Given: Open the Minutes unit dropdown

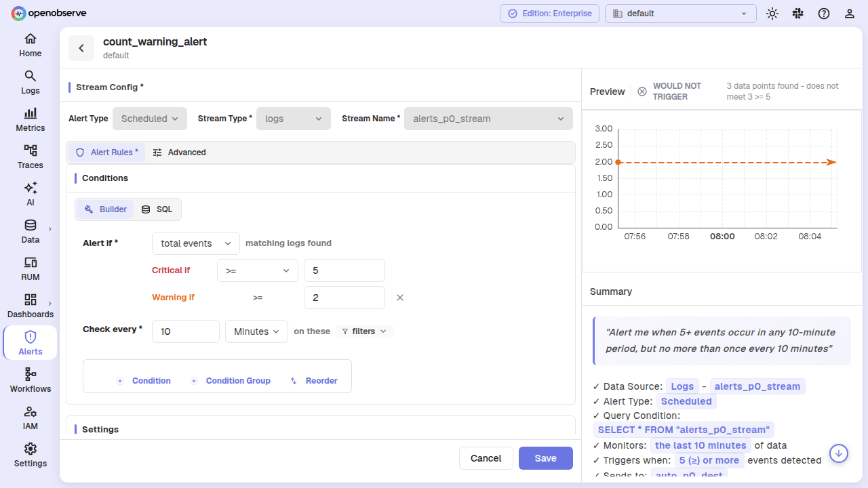Looking at the screenshot, I should pyautogui.click(x=256, y=331).
